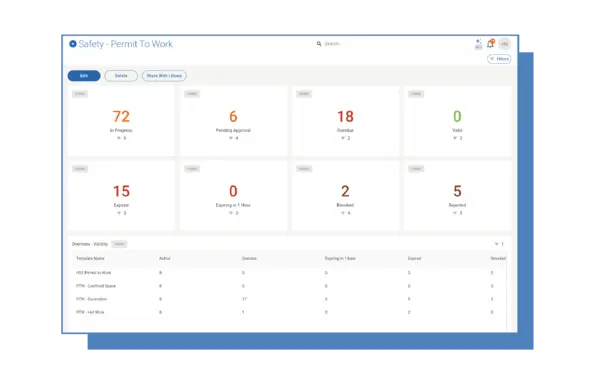600x373 pixels.
Task: Click the Overdue column header in the table
Action: pos(249,259)
